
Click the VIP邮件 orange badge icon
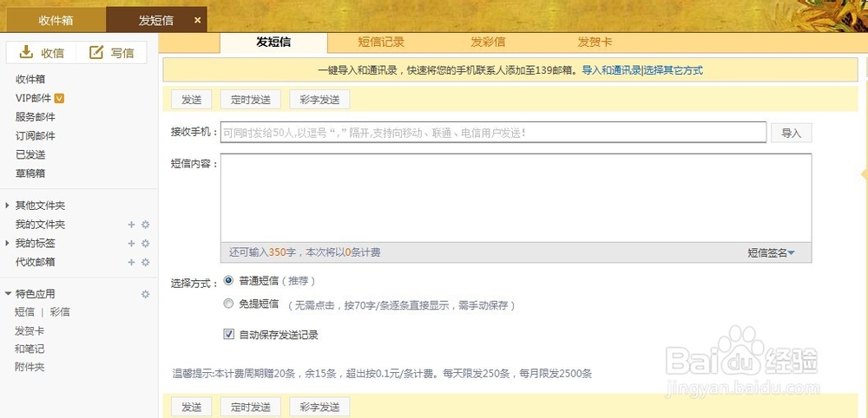59,98
